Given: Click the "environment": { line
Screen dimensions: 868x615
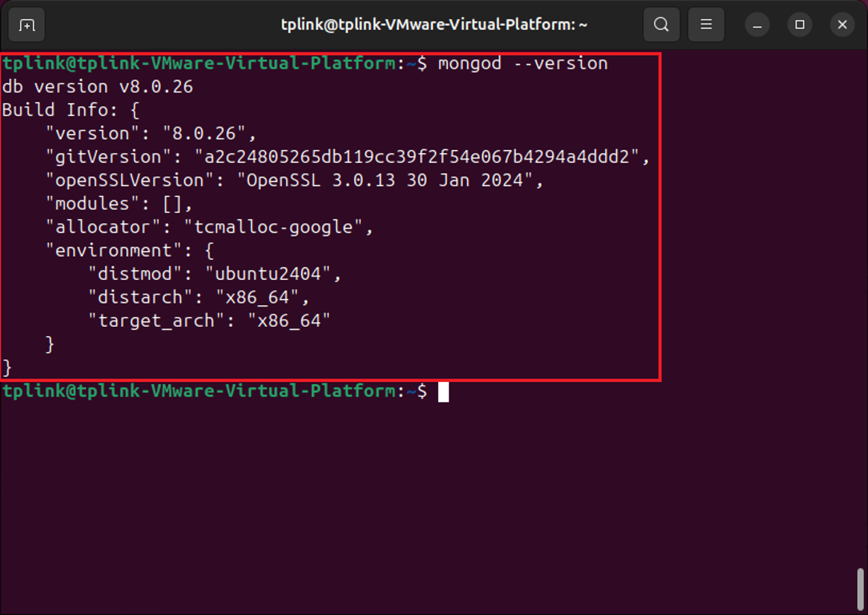Looking at the screenshot, I should click(x=129, y=251).
